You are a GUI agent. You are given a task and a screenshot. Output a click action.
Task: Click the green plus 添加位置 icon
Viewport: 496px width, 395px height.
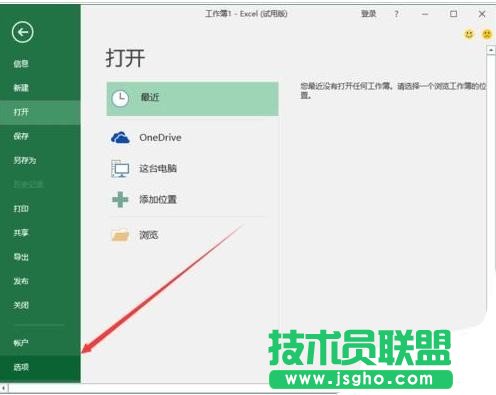coord(120,199)
